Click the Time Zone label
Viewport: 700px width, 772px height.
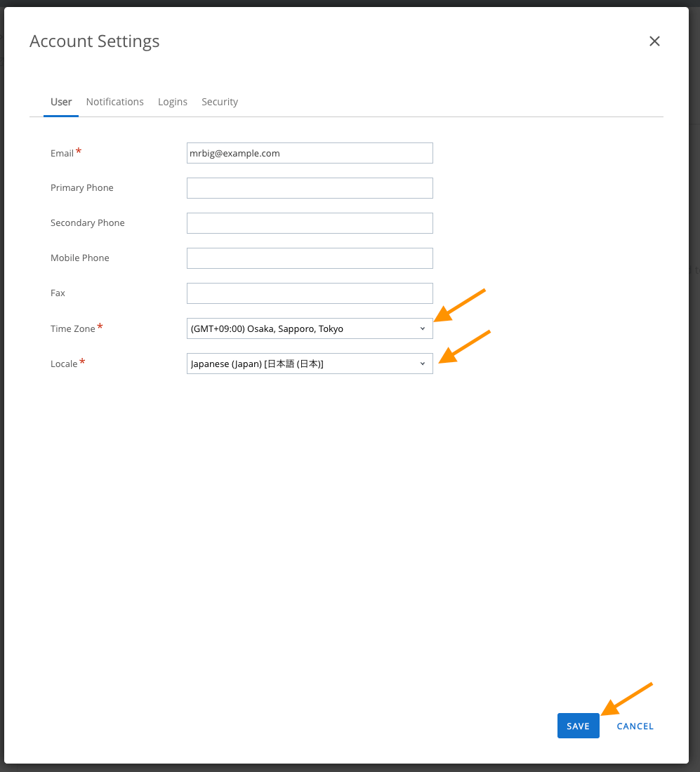[x=72, y=328]
